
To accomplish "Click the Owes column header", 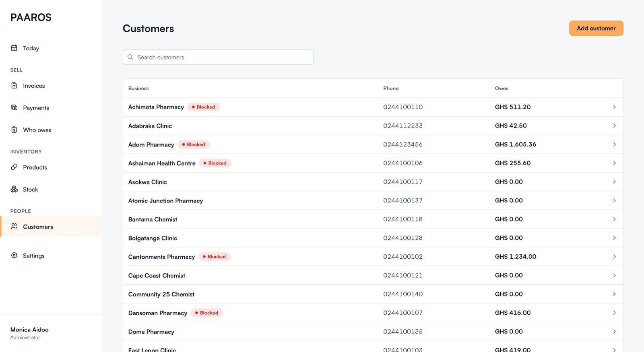I will (x=502, y=89).
